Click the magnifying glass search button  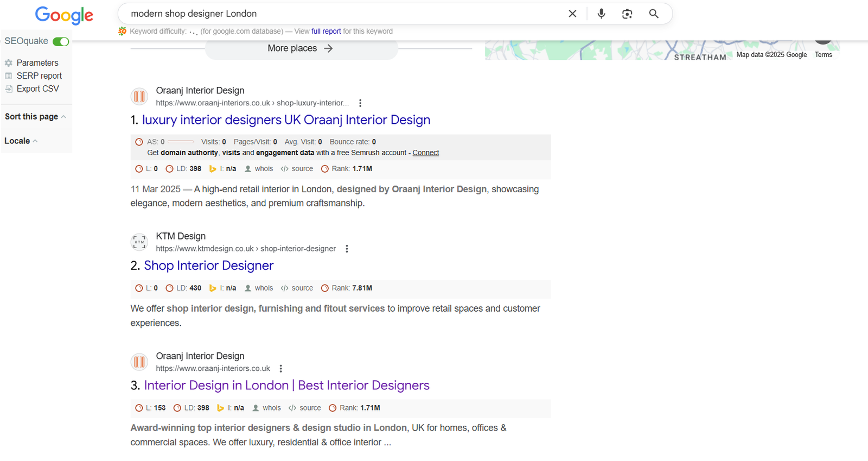tap(654, 14)
